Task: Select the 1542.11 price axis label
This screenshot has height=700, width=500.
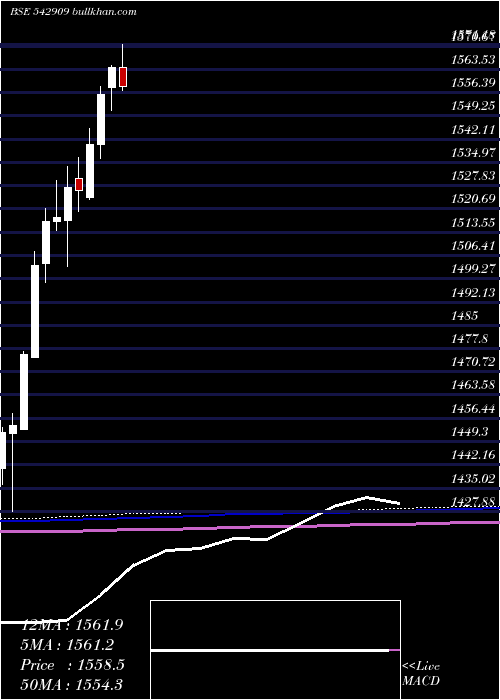Action: click(473, 129)
